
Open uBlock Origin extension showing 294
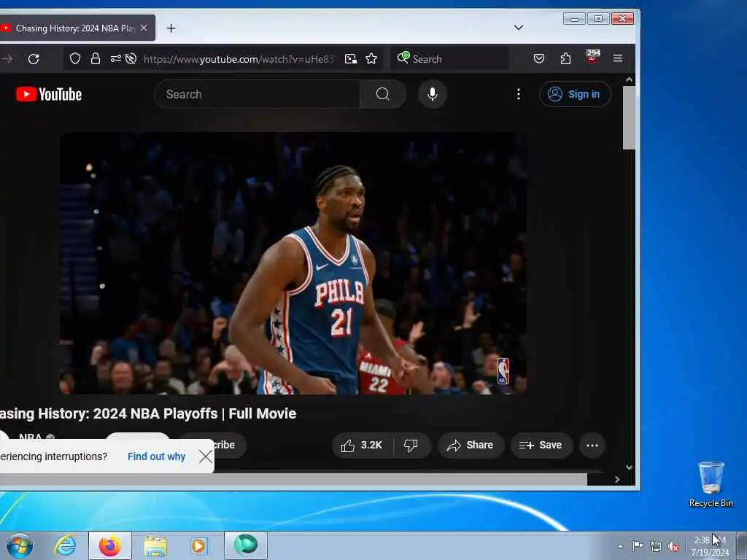(x=592, y=57)
